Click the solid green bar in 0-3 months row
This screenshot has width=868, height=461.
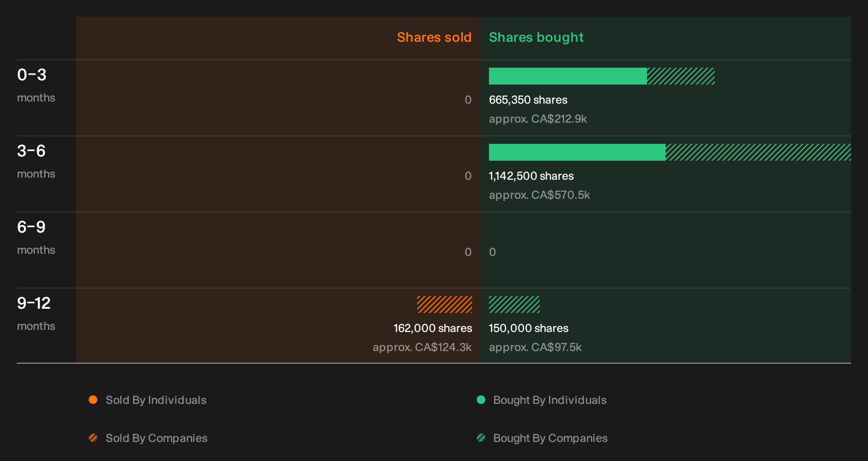pos(568,76)
